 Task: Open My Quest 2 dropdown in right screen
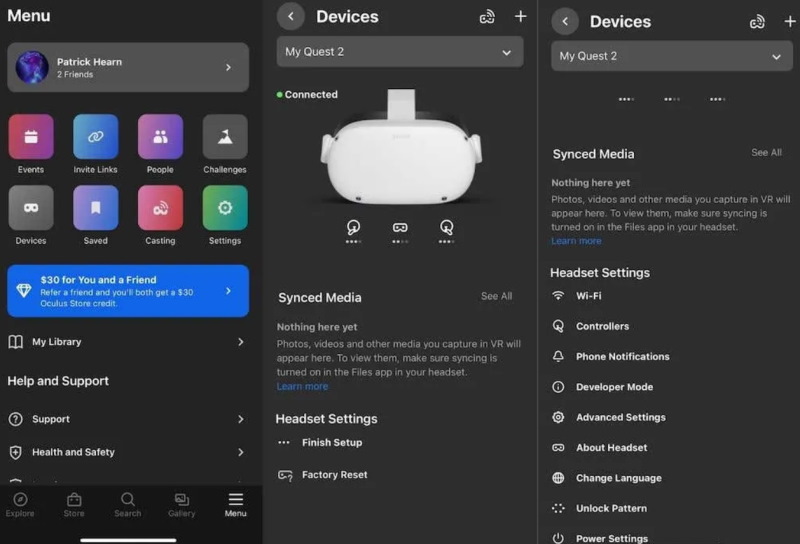[672, 56]
